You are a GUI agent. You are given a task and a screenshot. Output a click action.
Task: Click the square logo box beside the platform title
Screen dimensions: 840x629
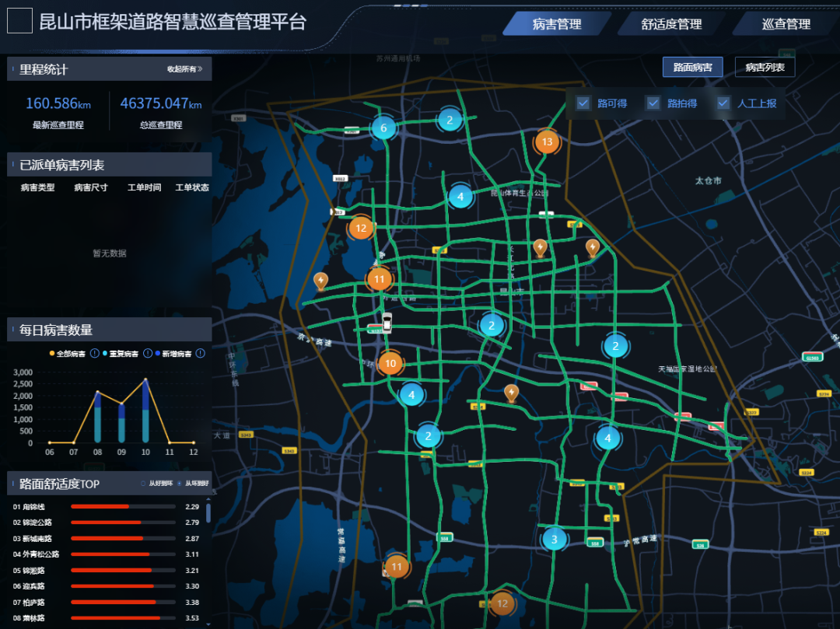coord(19,21)
